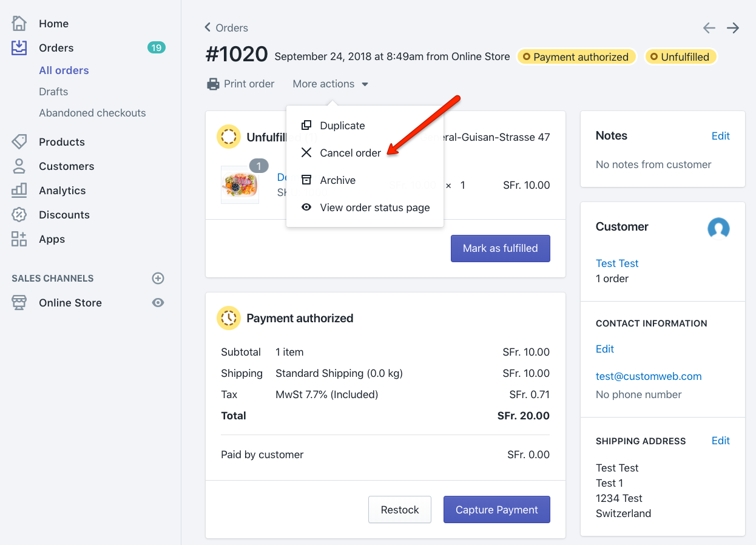Viewport: 756px width, 545px height.
Task: Click the Unfulfilled status circle icon
Action: tap(229, 137)
